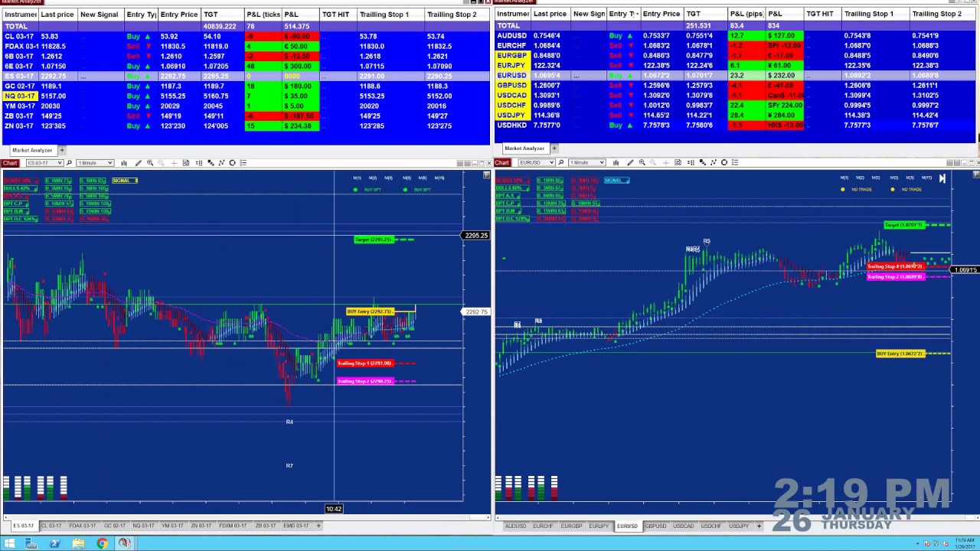Select the GBPUSD row in right Market Analyzer

click(x=736, y=85)
